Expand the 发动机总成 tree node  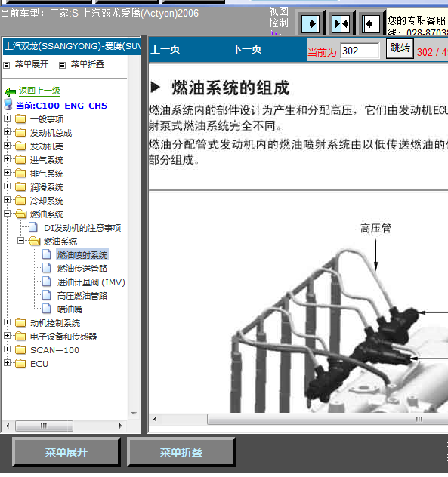coord(8,132)
